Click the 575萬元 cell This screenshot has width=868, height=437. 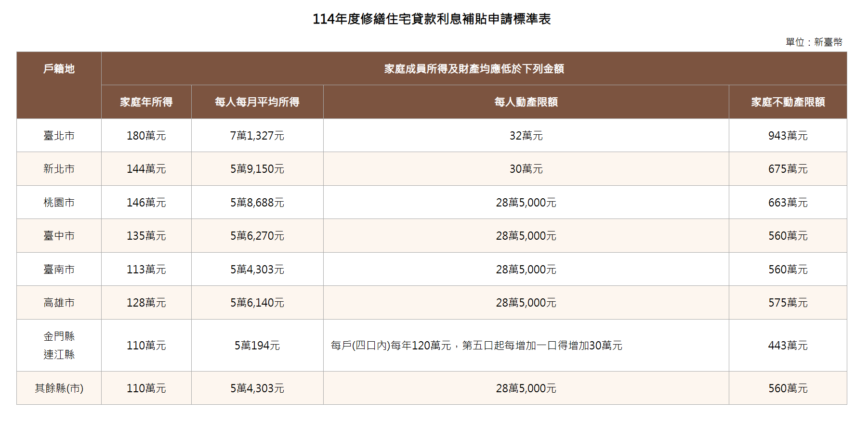[x=788, y=303]
